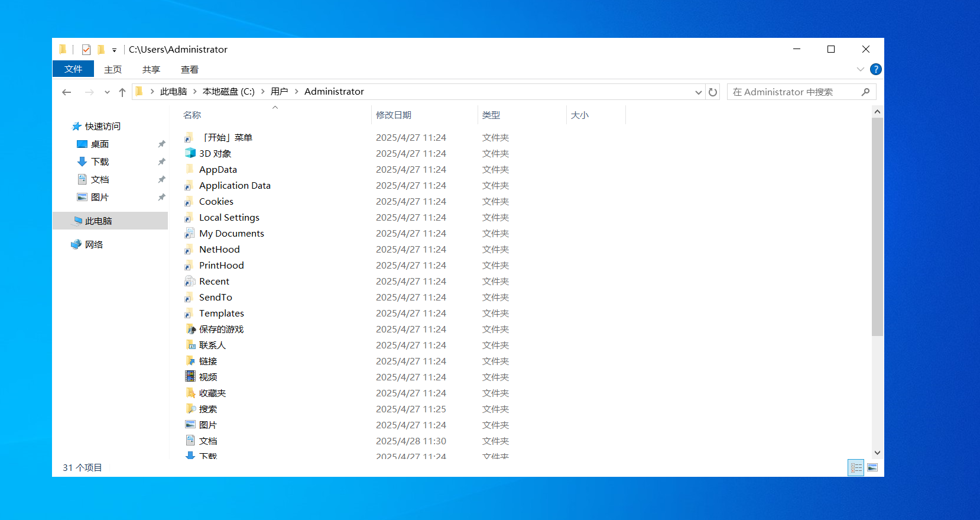This screenshot has width=980, height=520.
Task: Open the 查看 ribbon tab
Action: click(x=189, y=69)
